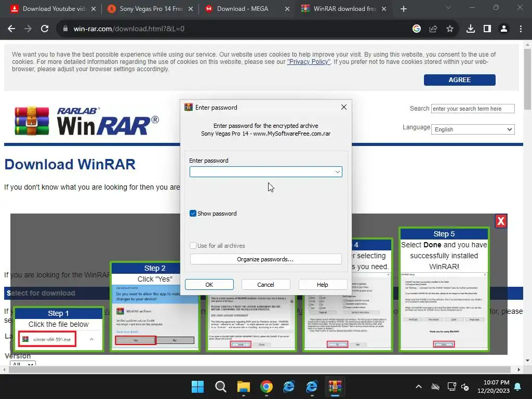
Task: Close the Enter password dialog
Action: click(x=344, y=107)
